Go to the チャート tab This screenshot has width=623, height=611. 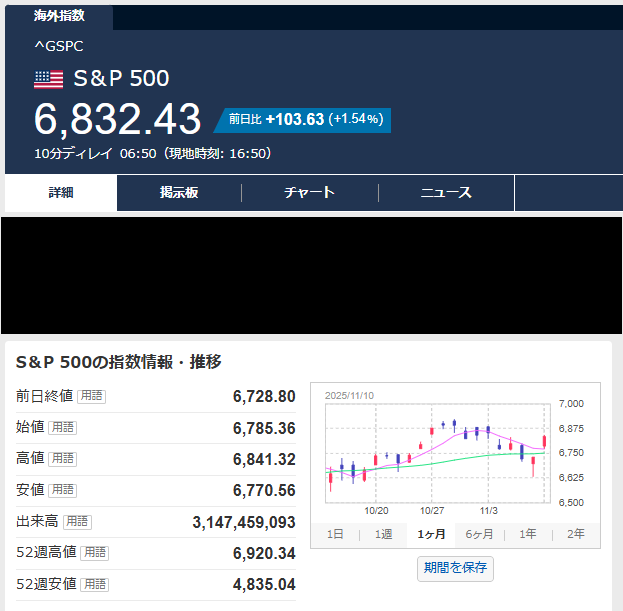tap(309, 193)
